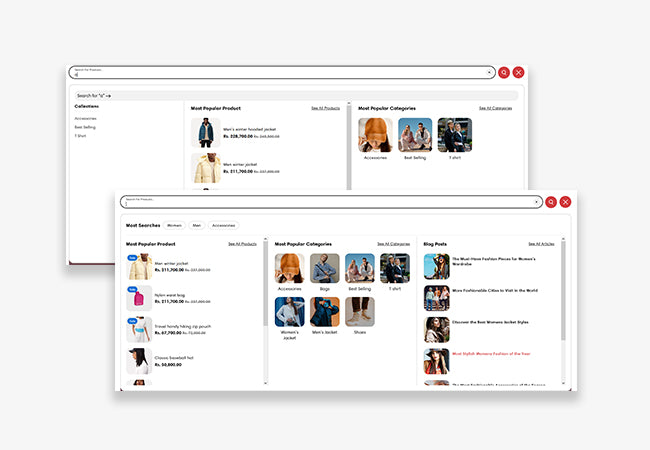The width and height of the screenshot is (650, 450).
Task: Open See All Categories link in lower panel
Action: click(x=393, y=244)
